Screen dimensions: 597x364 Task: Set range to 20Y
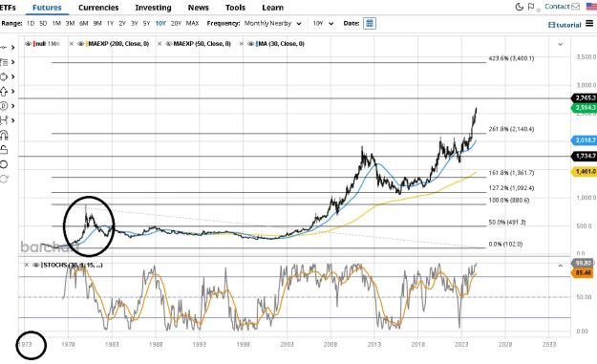click(x=176, y=23)
